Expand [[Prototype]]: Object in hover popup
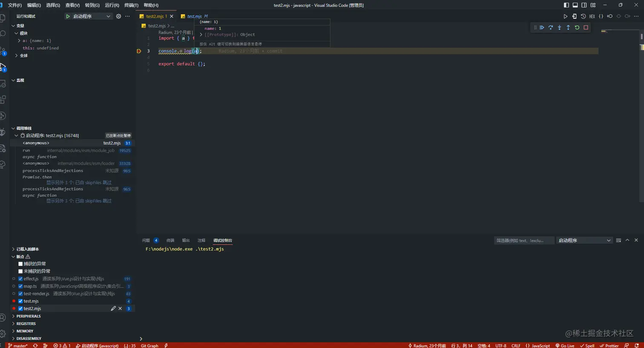 tap(201, 34)
